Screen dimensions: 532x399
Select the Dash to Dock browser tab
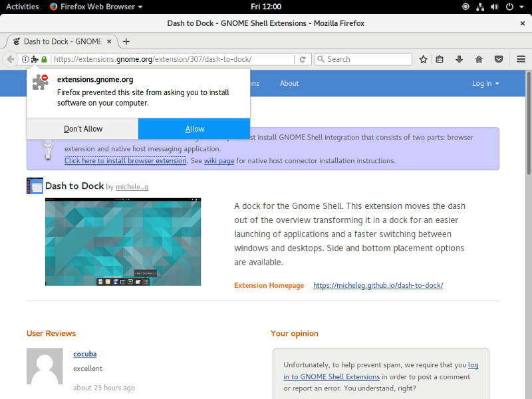tap(60, 40)
